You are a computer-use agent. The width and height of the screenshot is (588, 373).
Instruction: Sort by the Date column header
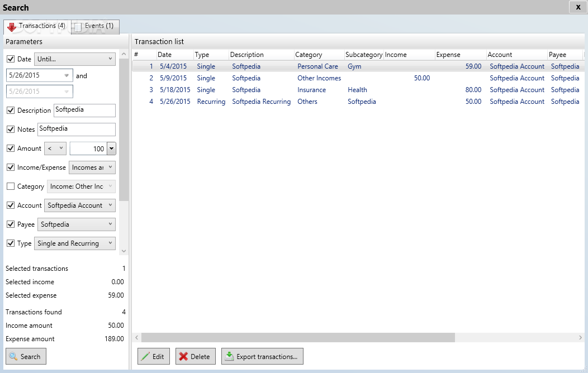coord(175,55)
